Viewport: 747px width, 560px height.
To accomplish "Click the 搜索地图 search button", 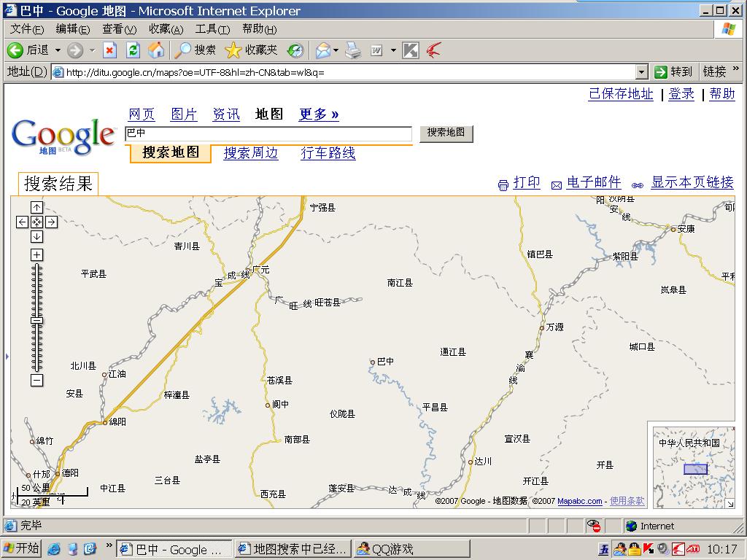I will (x=446, y=133).
